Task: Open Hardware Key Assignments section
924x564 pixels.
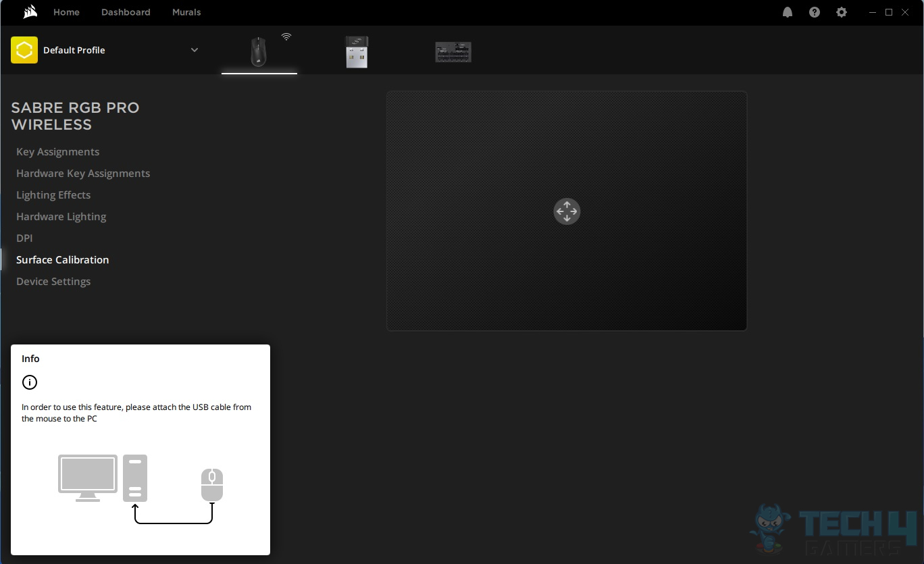Action: (x=83, y=174)
